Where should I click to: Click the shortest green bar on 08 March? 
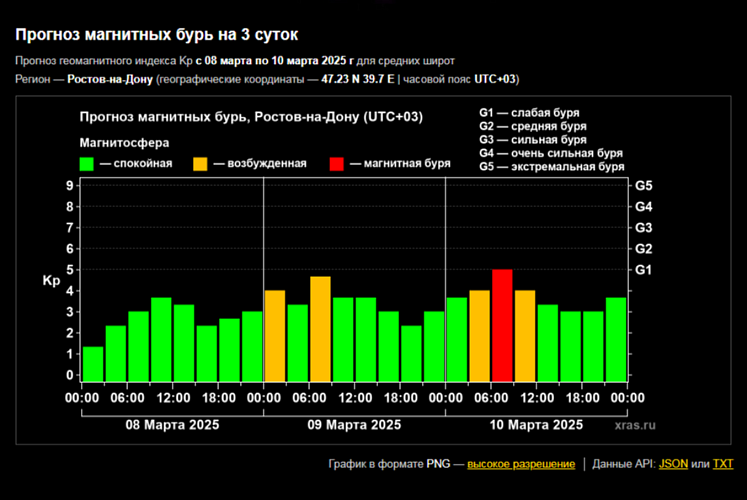tap(93, 364)
